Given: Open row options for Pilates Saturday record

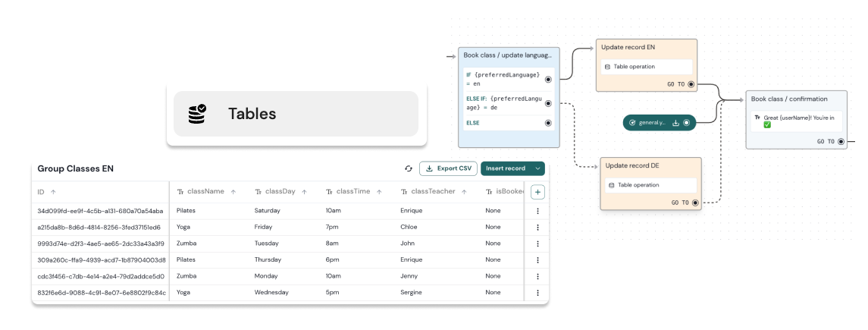Looking at the screenshot, I should [537, 211].
